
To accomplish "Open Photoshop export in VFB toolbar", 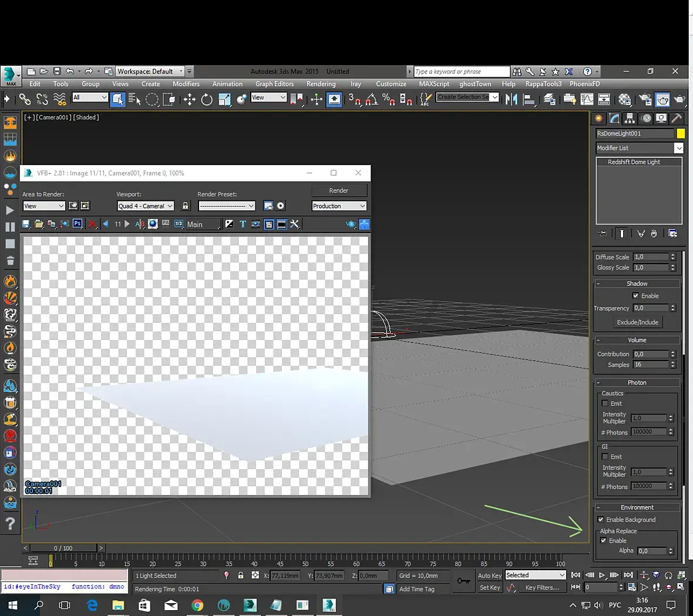I will tap(78, 224).
